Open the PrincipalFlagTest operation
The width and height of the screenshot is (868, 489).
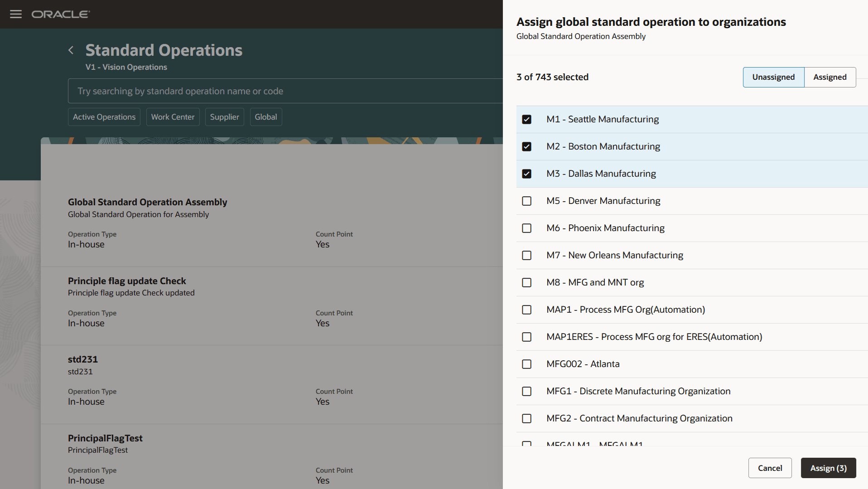(105, 438)
